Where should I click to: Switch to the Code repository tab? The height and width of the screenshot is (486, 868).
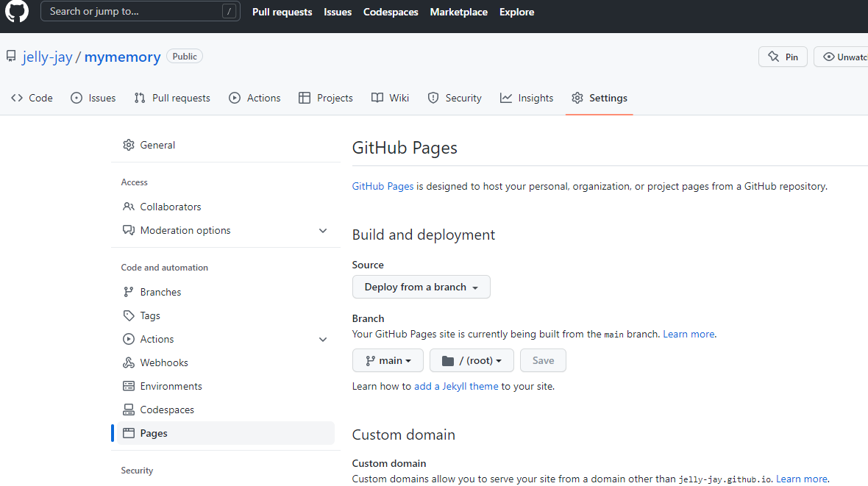click(x=32, y=98)
